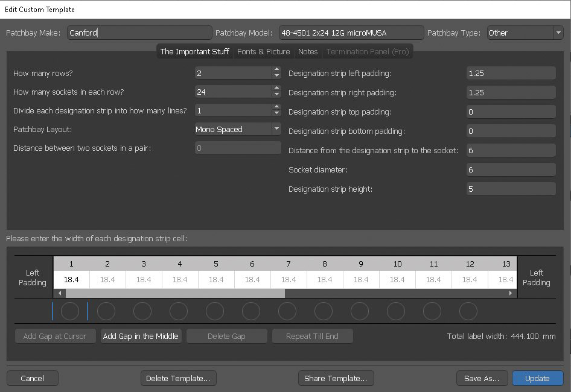Select cell 1 width value 18.4
Screen dimensions: 571x392
(x=71, y=279)
